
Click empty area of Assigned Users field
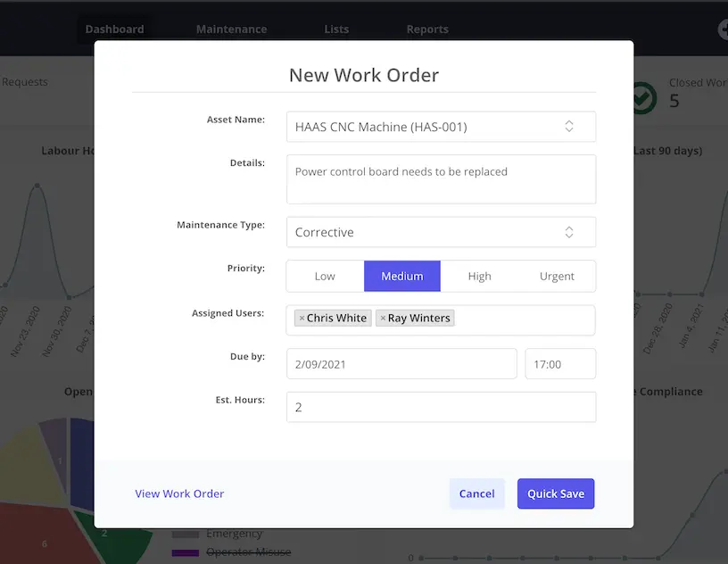tap(525, 319)
